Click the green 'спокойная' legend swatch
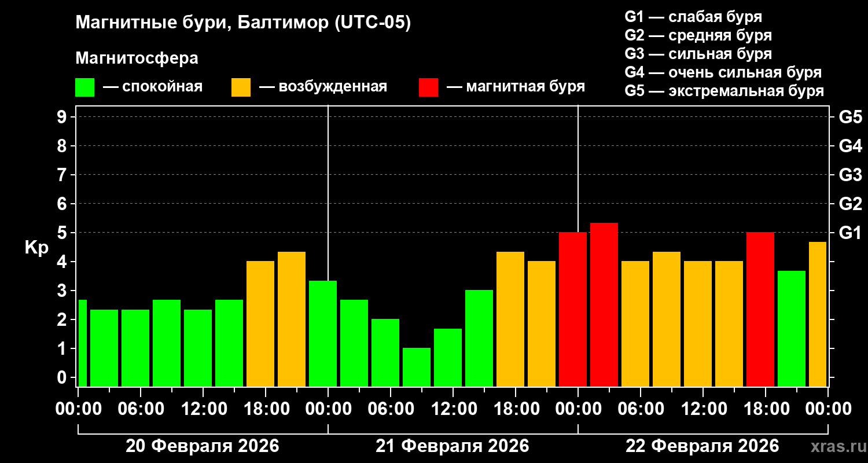The height and width of the screenshot is (463, 868). [84, 87]
